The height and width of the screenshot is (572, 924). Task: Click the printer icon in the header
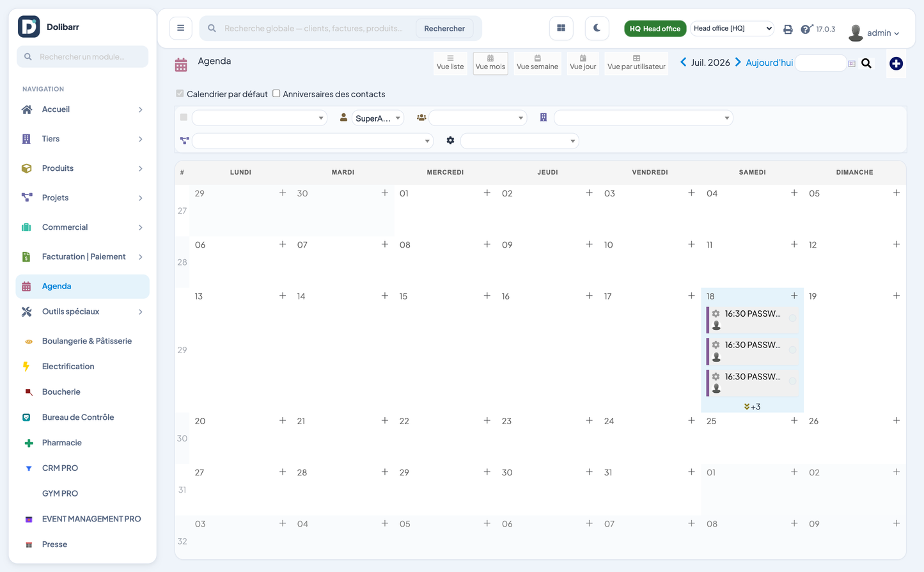[x=788, y=29]
